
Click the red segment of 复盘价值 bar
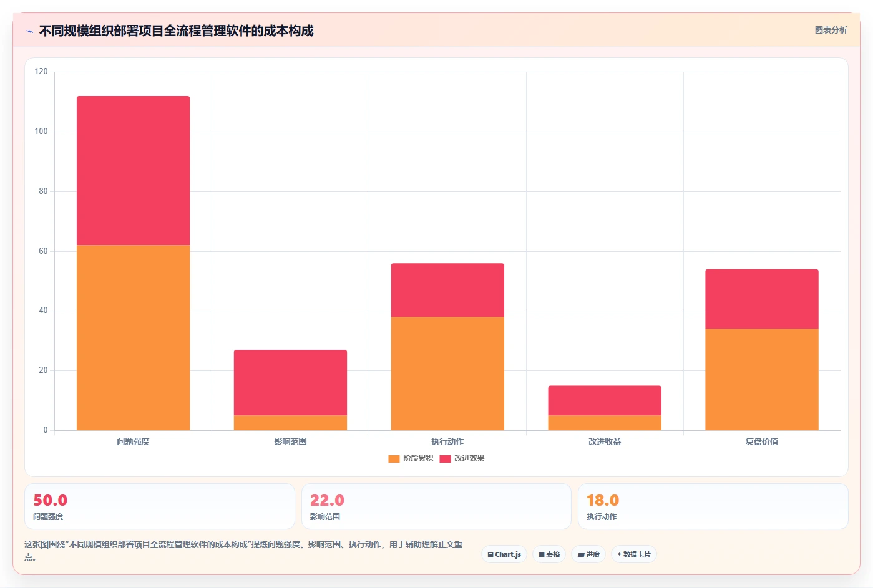coord(762,299)
